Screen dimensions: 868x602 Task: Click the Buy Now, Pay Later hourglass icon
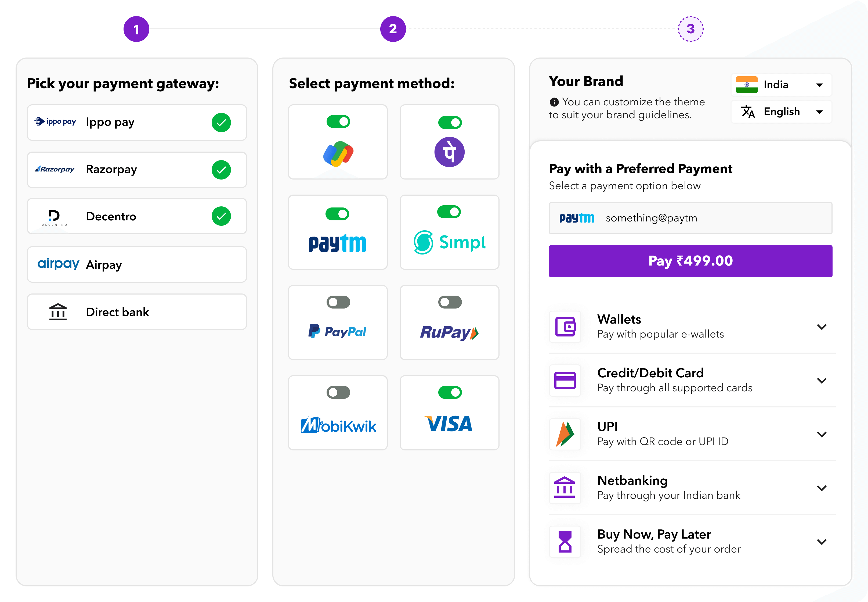click(565, 542)
